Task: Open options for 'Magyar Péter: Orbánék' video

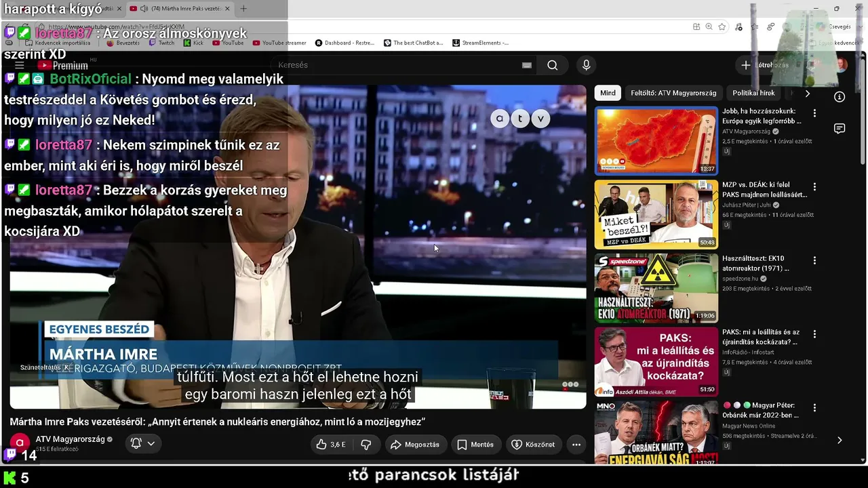Action: [x=814, y=407]
